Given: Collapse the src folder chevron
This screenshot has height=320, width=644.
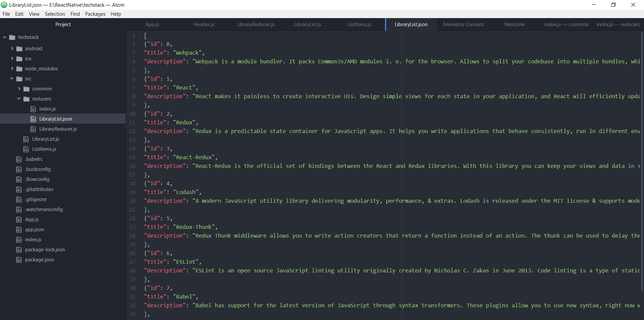Looking at the screenshot, I should pos(12,79).
